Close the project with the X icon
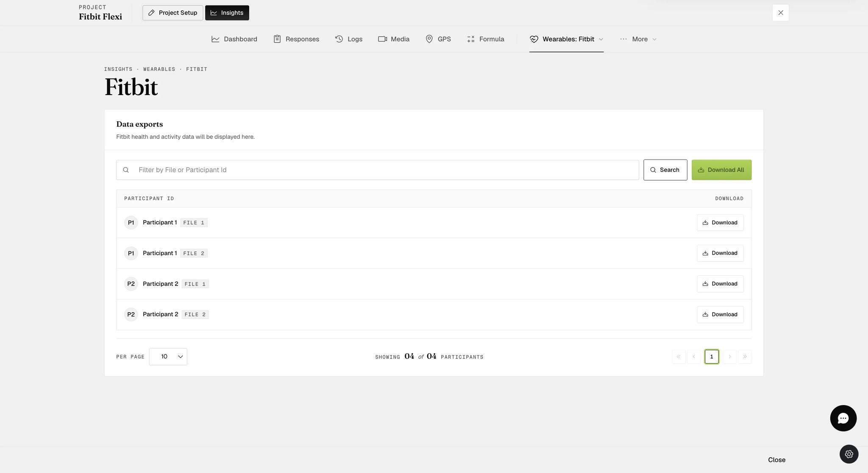This screenshot has width=868, height=473. (x=781, y=13)
